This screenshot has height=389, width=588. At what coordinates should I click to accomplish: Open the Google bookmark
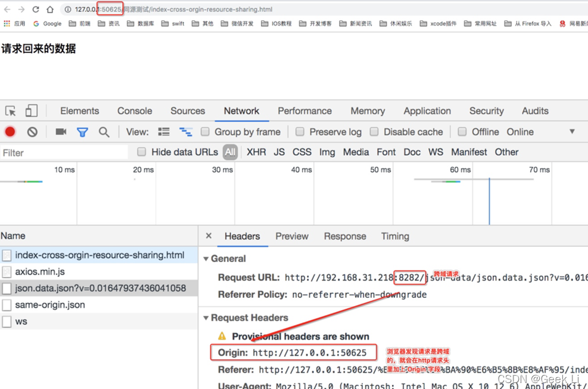click(47, 24)
